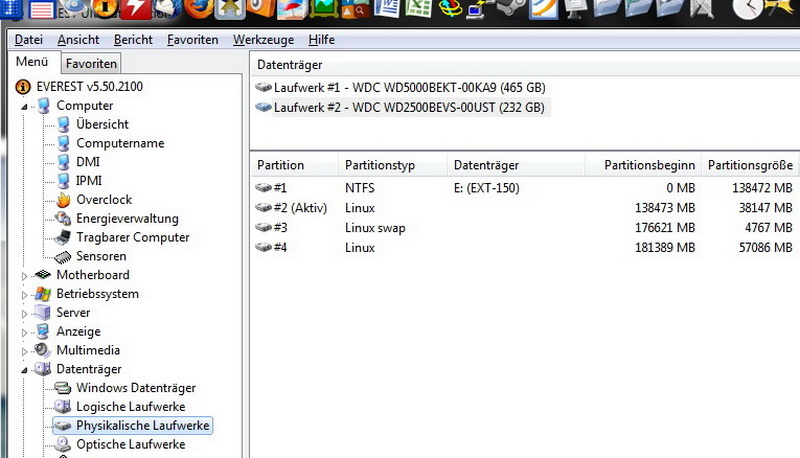This screenshot has width=800, height=458.
Task: Open Tragbarer Computer laptop icon
Action: 64,238
